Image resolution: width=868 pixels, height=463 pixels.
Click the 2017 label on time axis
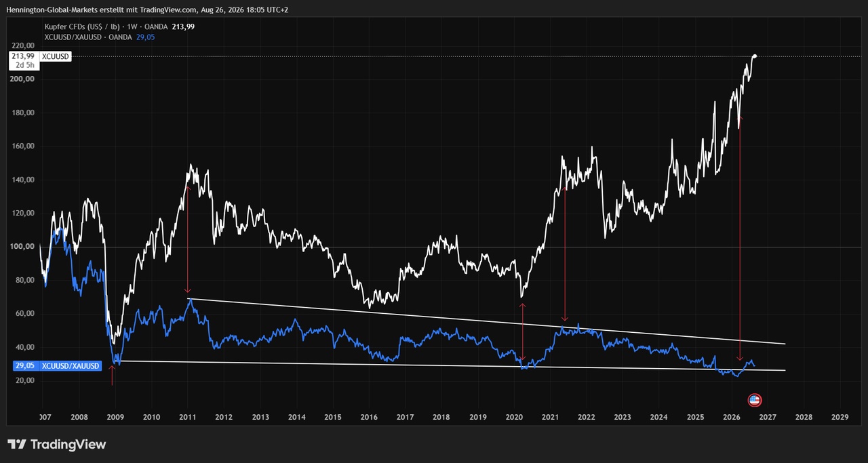pyautogui.click(x=406, y=417)
